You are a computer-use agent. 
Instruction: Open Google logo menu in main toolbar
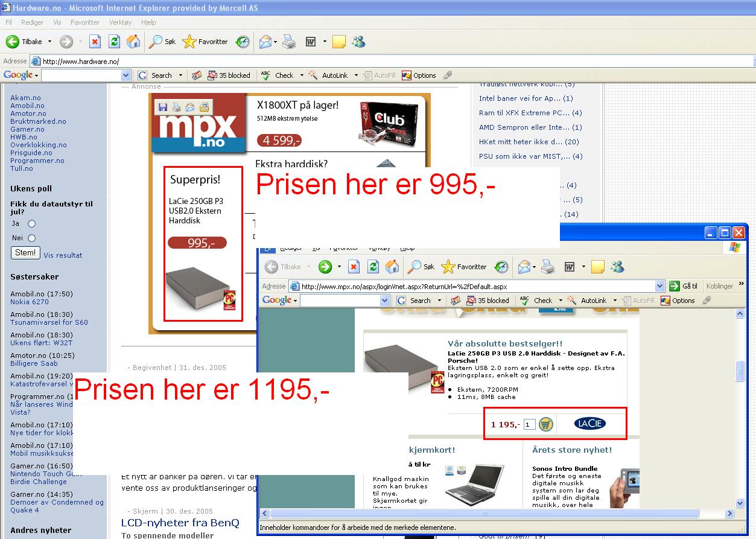click(21, 75)
